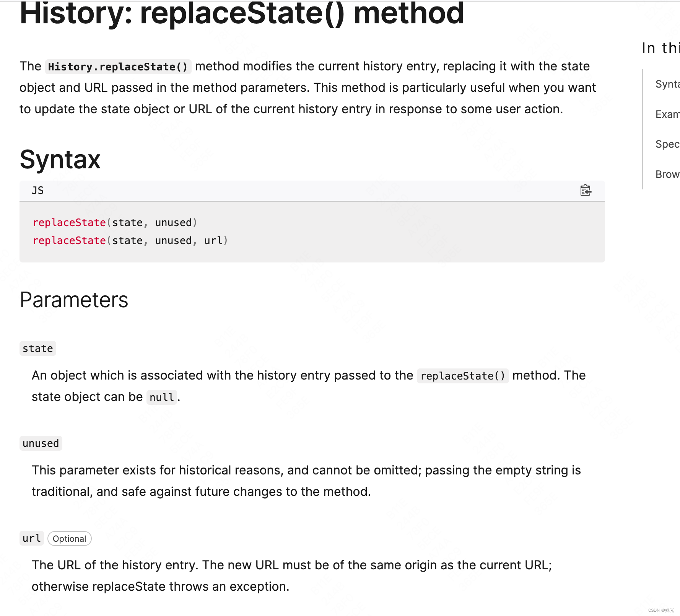Open Browser compatibility sidebar link

coord(667,174)
